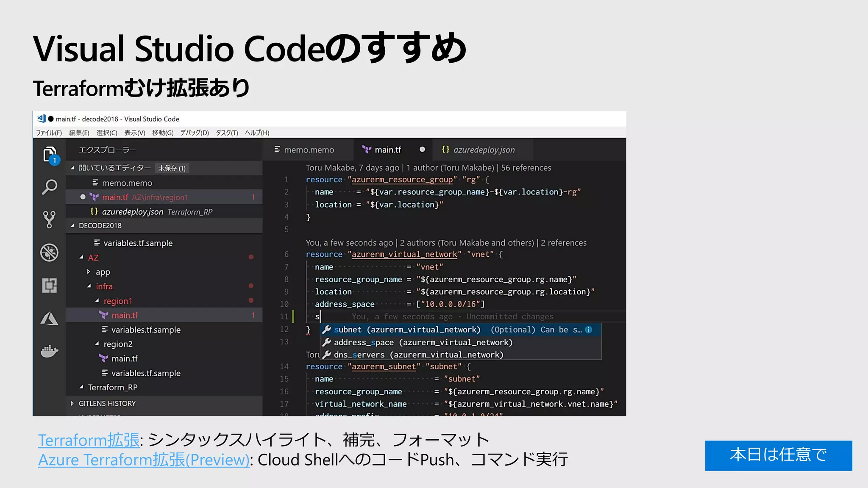The width and height of the screenshot is (868, 488).
Task: Choose address_space autocomplete suggestion
Action: (x=461, y=342)
